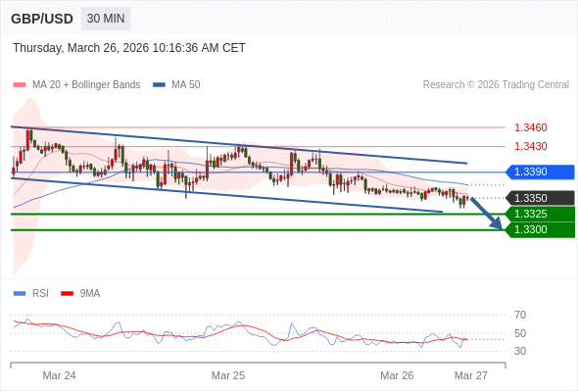Click the pink MA 20 legend swatch
The width and height of the screenshot is (578, 392).
tap(20, 85)
